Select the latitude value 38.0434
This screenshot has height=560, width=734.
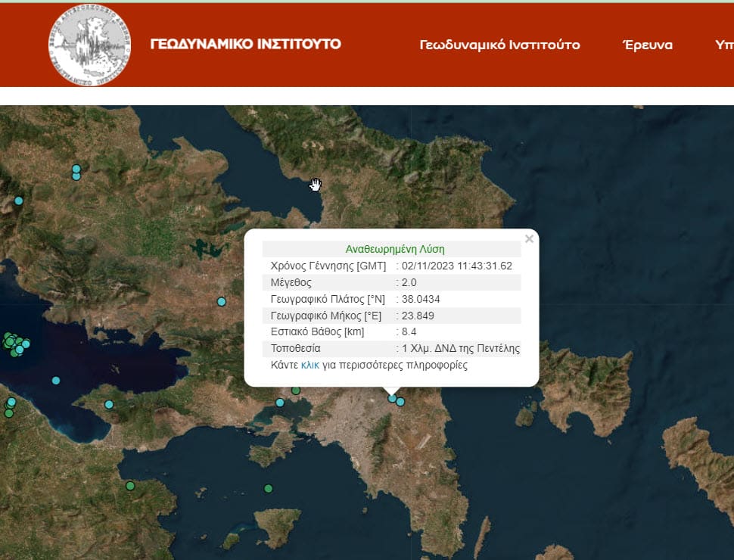(x=421, y=299)
